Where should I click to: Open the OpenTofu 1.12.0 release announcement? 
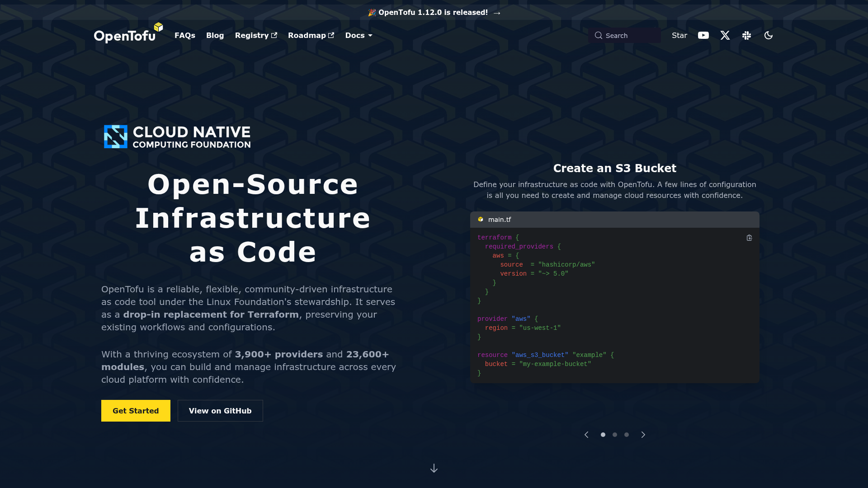tap(434, 13)
